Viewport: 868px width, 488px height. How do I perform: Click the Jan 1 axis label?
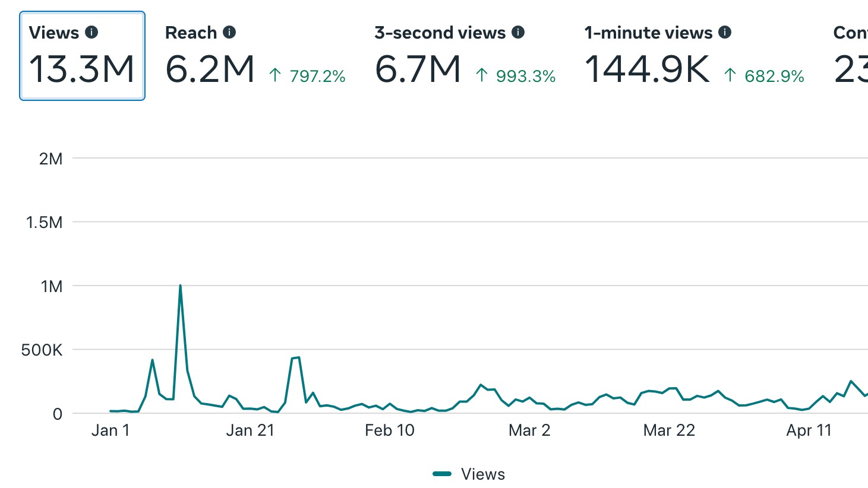coord(111,430)
